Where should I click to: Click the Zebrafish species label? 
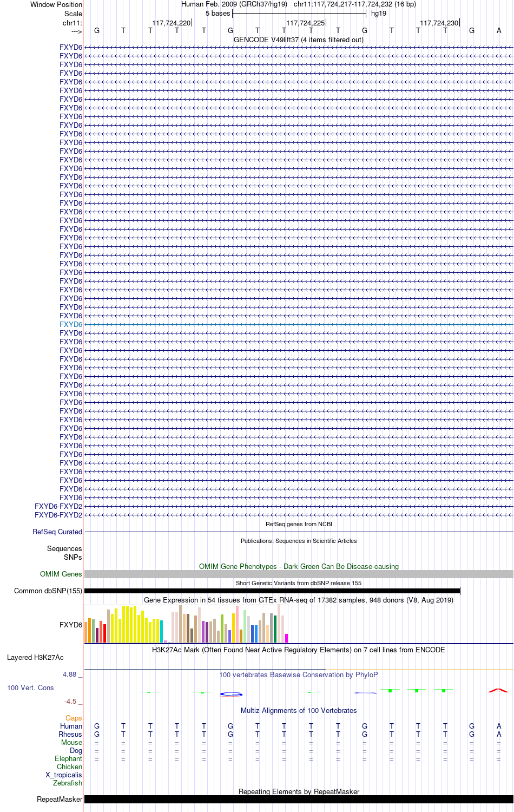68,783
